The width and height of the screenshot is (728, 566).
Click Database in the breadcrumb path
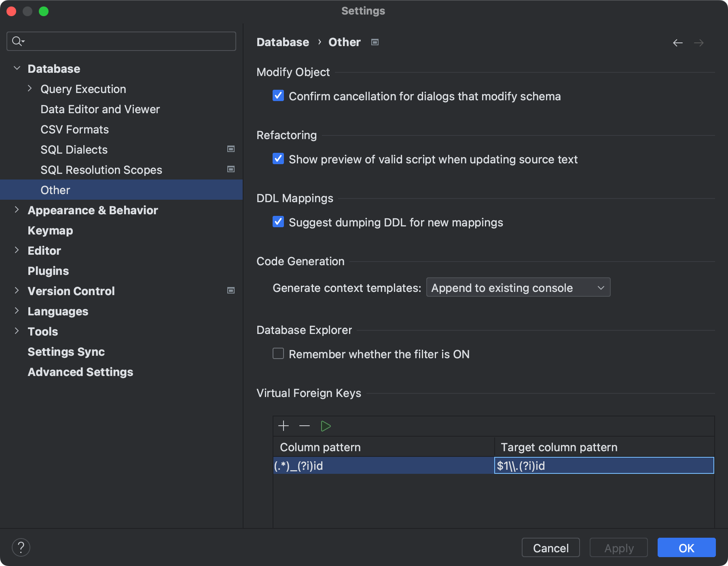[283, 42]
